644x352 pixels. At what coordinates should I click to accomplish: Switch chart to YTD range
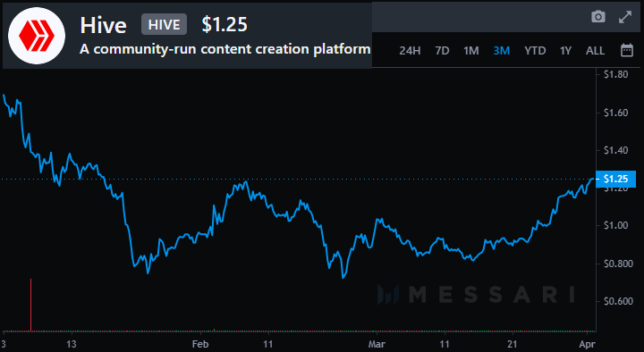click(x=535, y=51)
